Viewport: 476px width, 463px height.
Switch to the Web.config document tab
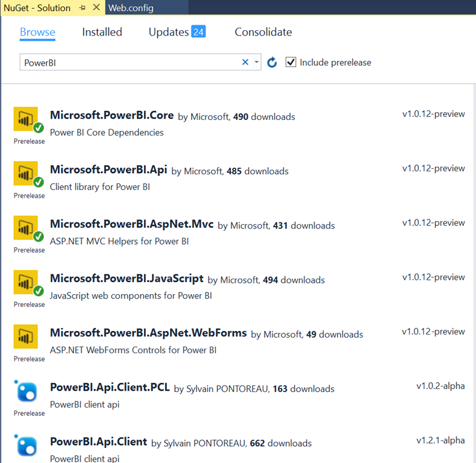pyautogui.click(x=131, y=8)
